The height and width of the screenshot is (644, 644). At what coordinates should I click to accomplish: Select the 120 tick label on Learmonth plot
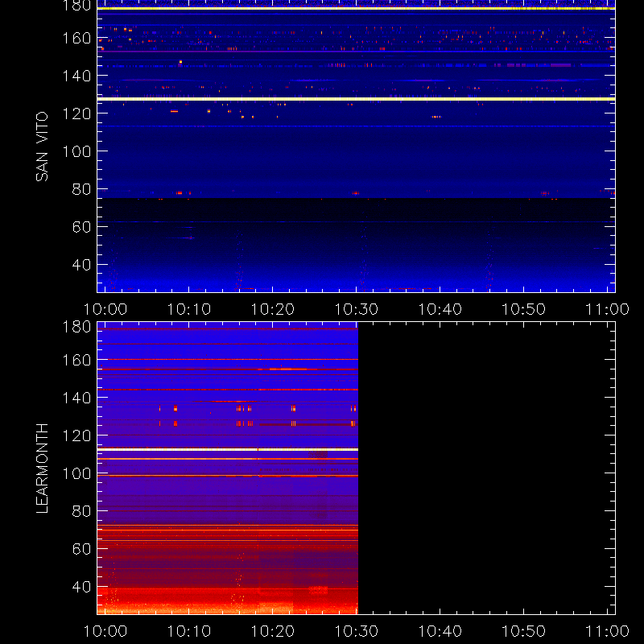[76, 436]
